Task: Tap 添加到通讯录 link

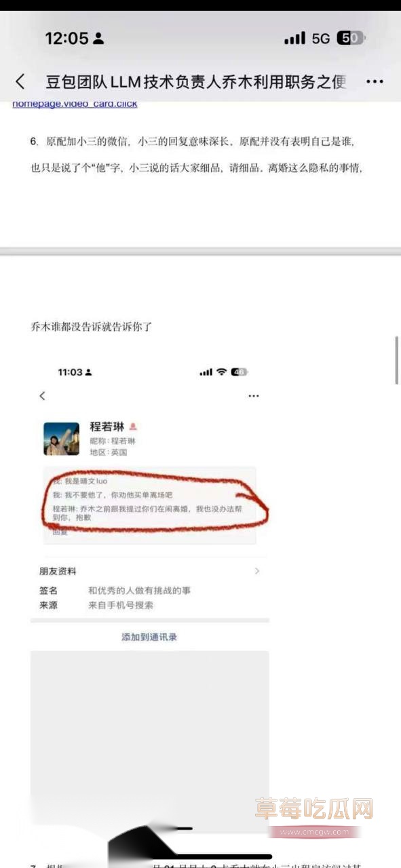Action: coord(149,637)
